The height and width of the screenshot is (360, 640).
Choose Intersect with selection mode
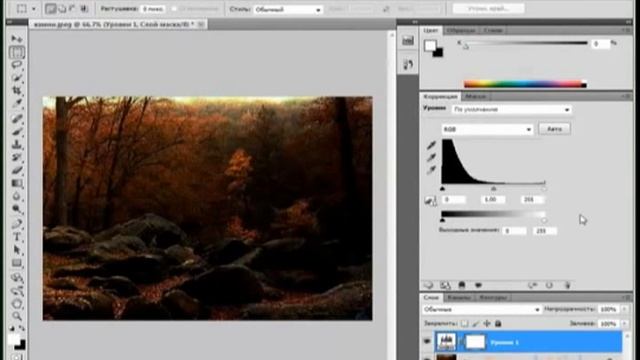[x=84, y=9]
